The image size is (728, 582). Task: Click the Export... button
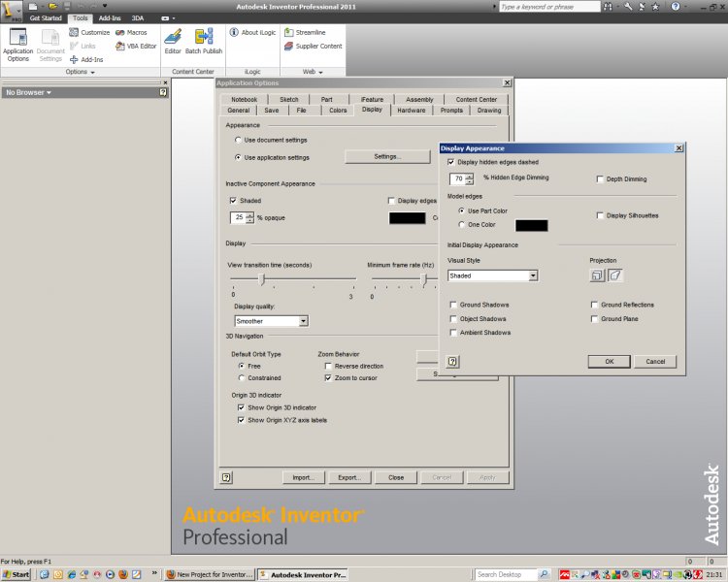pyautogui.click(x=348, y=477)
